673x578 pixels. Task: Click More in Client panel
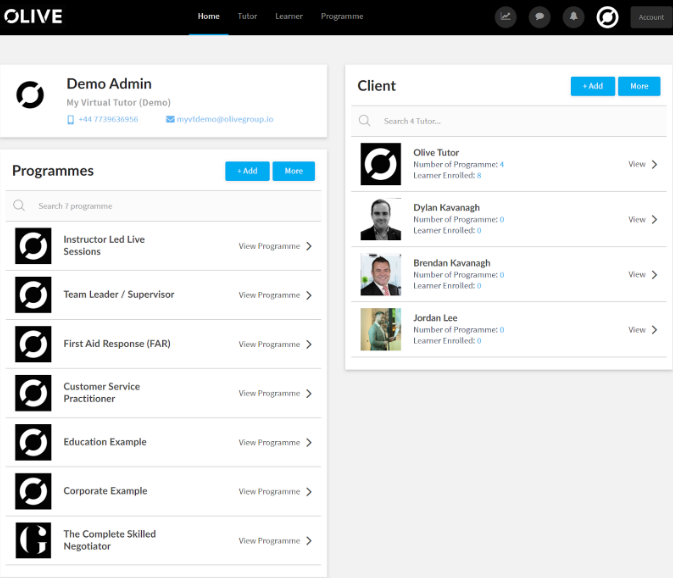tap(639, 86)
